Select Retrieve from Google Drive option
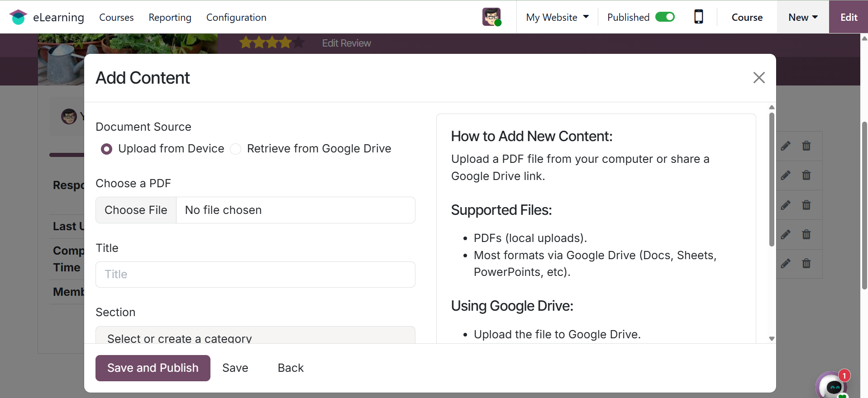 coord(236,149)
